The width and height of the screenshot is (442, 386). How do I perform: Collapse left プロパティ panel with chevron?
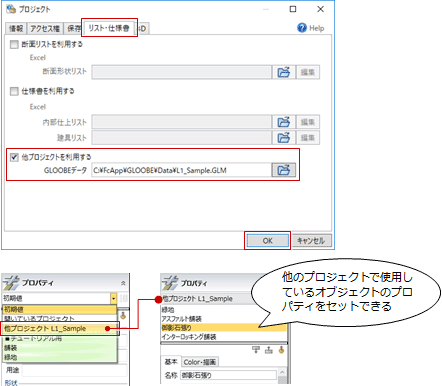tap(123, 283)
